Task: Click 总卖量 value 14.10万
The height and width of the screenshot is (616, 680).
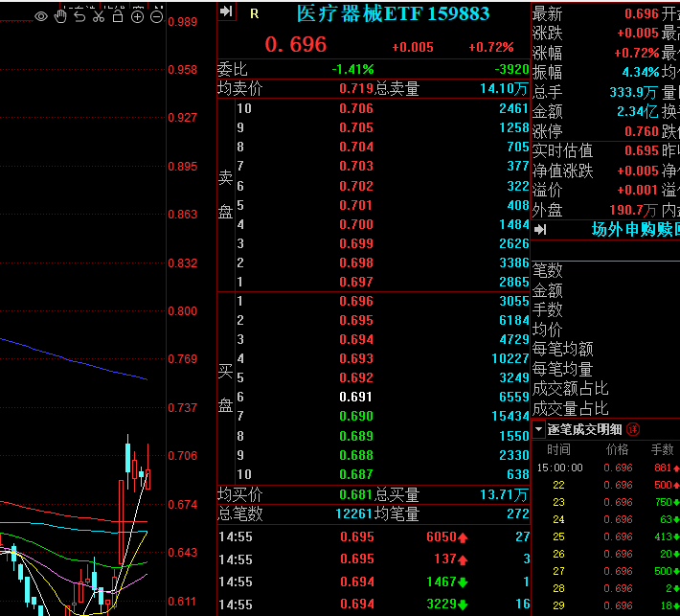Action: (504, 88)
